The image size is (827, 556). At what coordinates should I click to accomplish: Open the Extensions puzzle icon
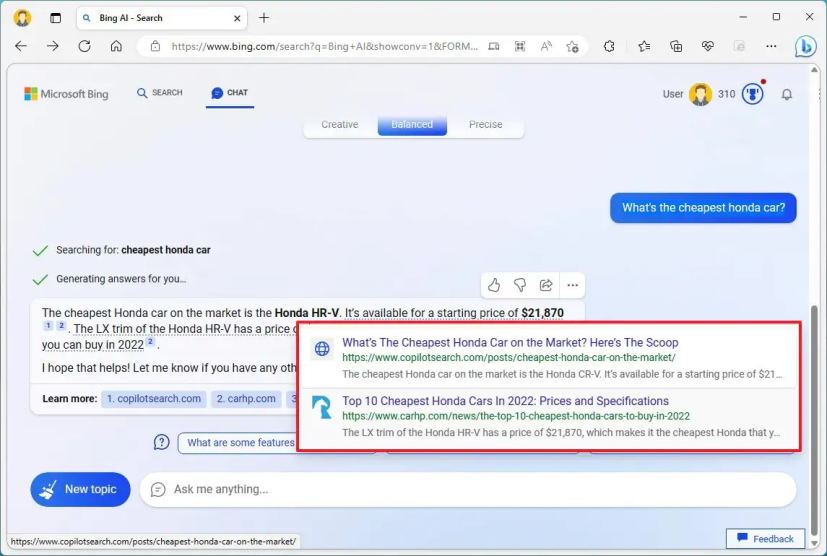(x=609, y=46)
